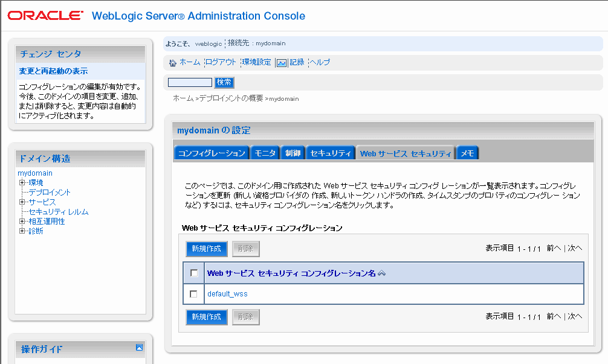Expand the 環境 tree node
Viewport: 608px width, 364px height.
pyautogui.click(x=22, y=183)
